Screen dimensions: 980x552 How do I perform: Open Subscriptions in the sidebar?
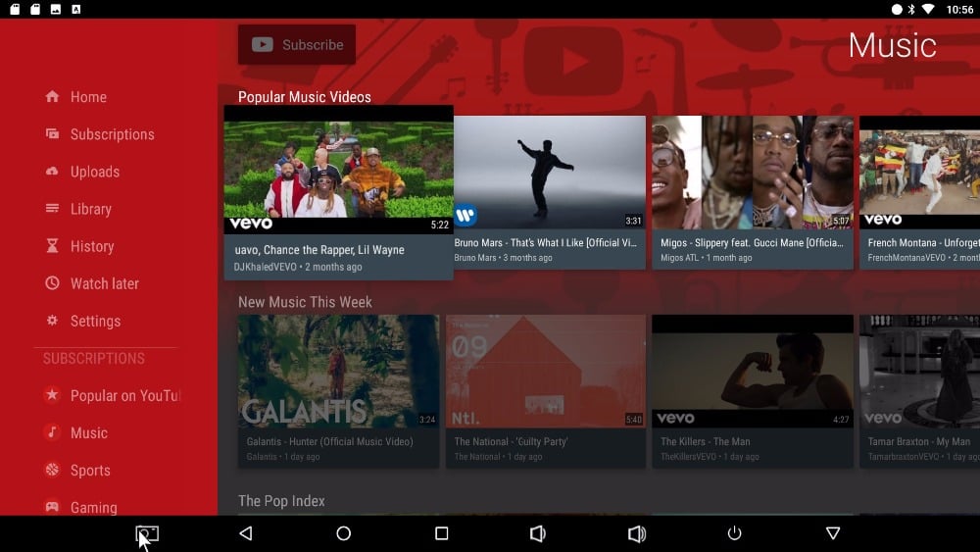pyautogui.click(x=99, y=134)
